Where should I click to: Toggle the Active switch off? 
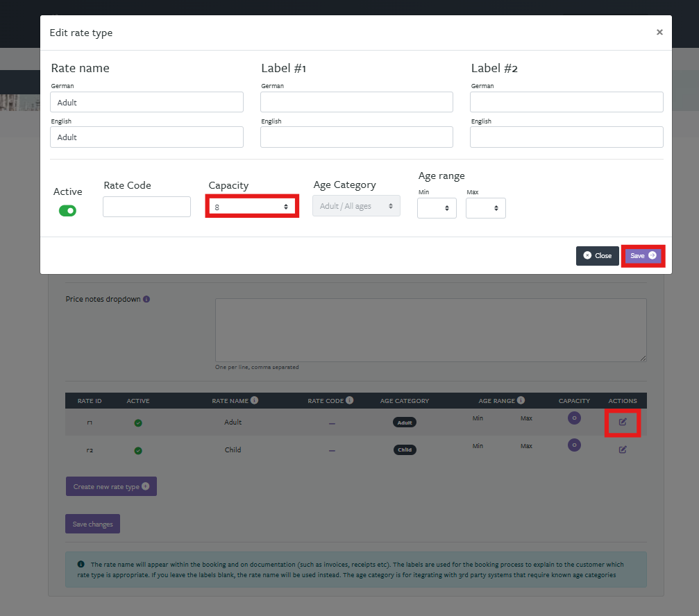pyautogui.click(x=67, y=210)
